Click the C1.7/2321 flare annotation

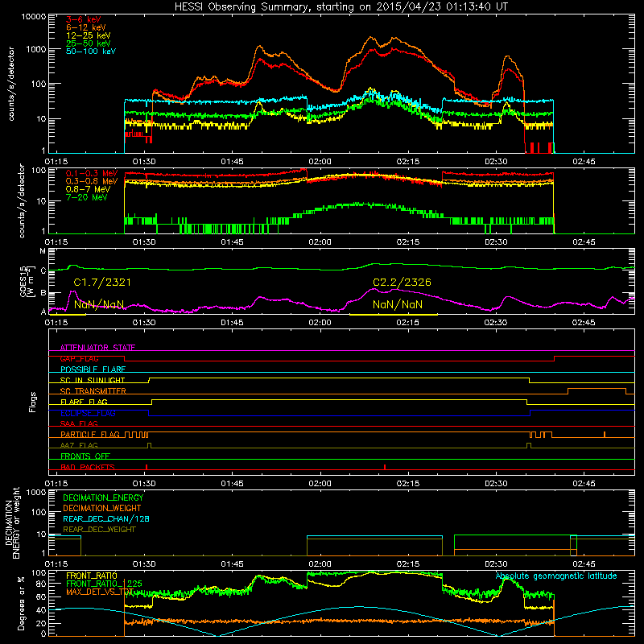102,283
